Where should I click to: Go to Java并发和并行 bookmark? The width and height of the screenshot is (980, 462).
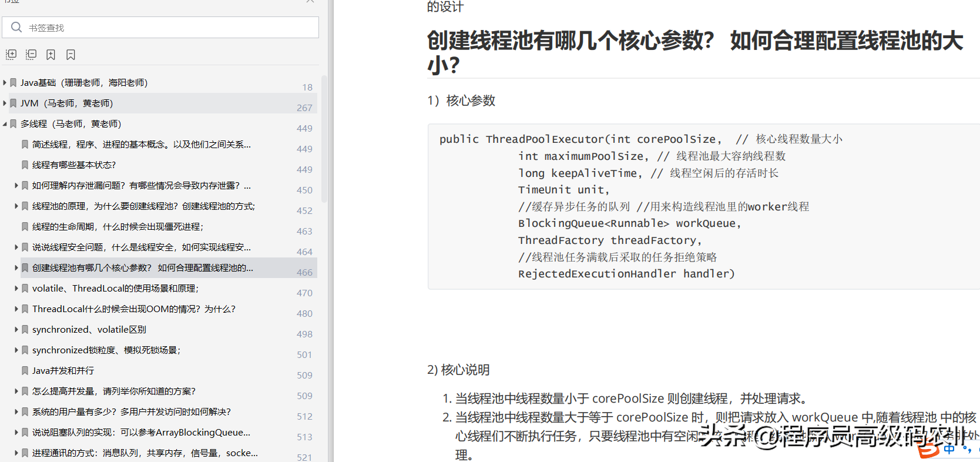coord(63,371)
